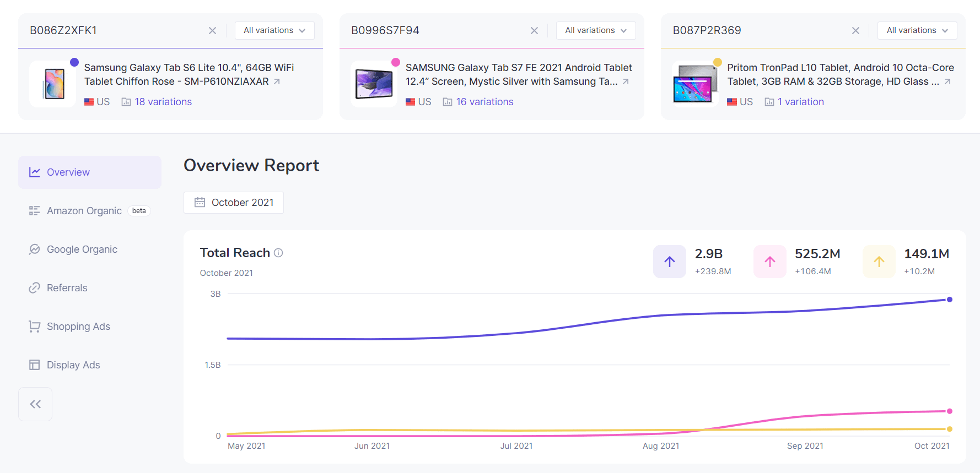Image resolution: width=980 pixels, height=473 pixels.
Task: View the 1 variation link
Action: coord(801,102)
